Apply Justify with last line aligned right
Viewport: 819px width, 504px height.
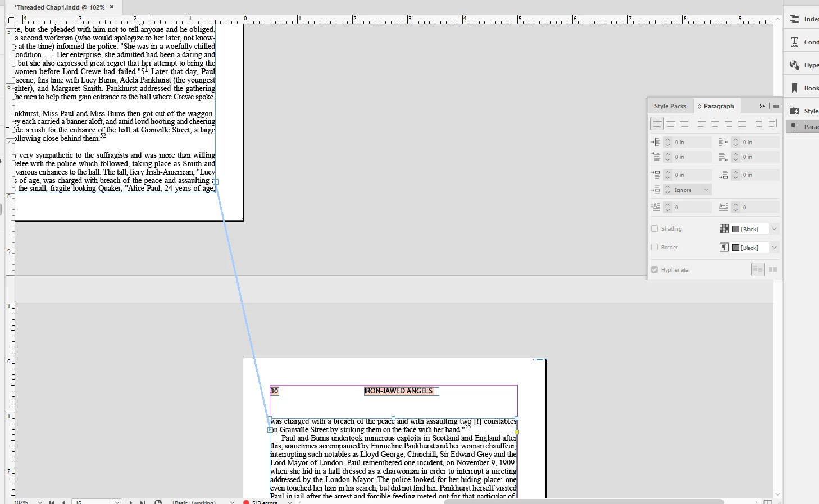(729, 123)
